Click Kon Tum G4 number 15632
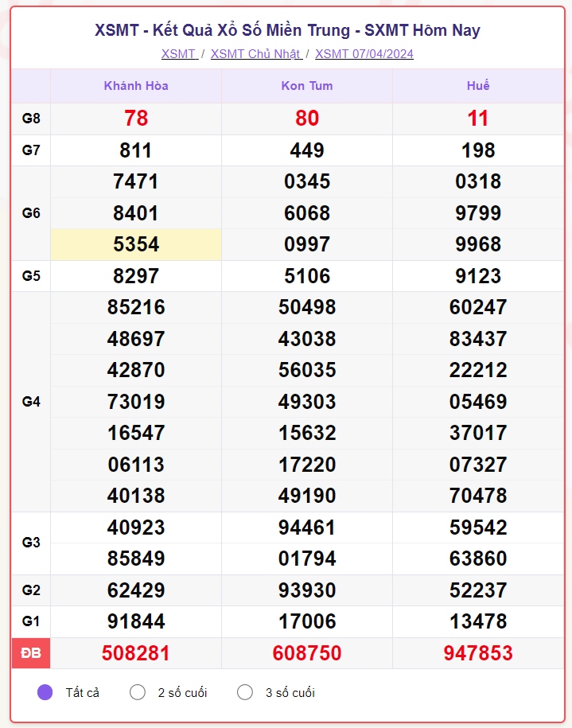 tap(307, 433)
